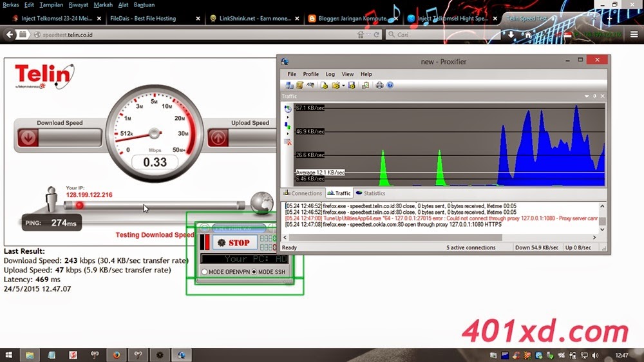This screenshot has width=644, height=362.
Task: Click the red Download Speed arrow icon
Action: [28, 137]
